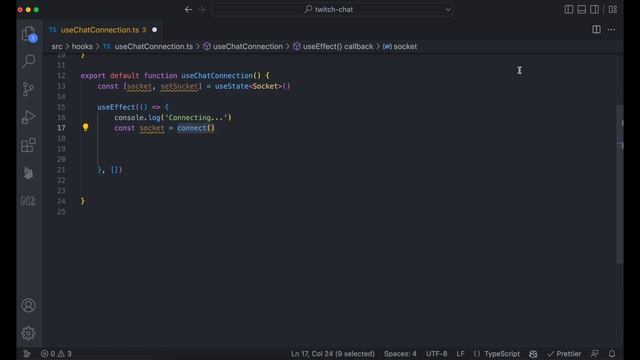This screenshot has height=360, width=640.
Task: Open the editor More Actions menu
Action: [x=611, y=29]
